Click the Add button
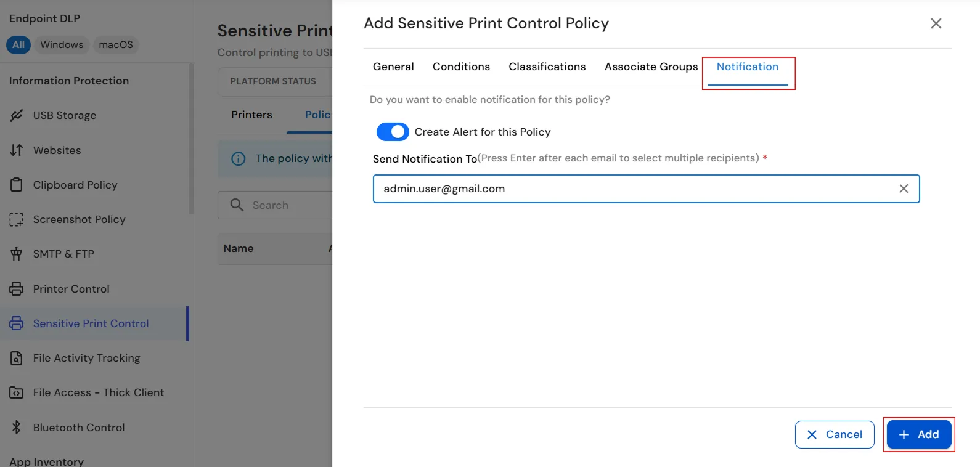980x467 pixels. (x=919, y=434)
